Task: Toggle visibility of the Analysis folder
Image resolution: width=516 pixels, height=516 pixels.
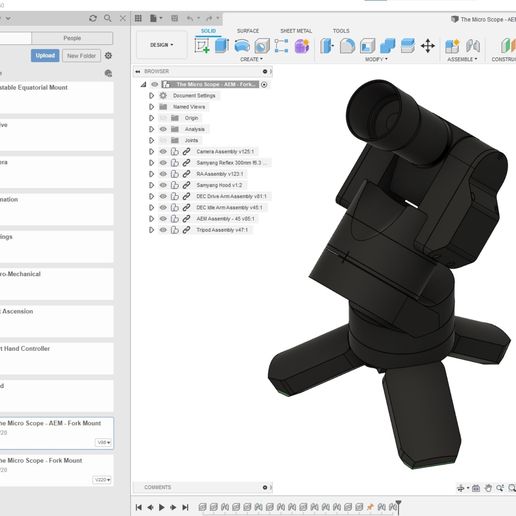Action: coord(163,129)
